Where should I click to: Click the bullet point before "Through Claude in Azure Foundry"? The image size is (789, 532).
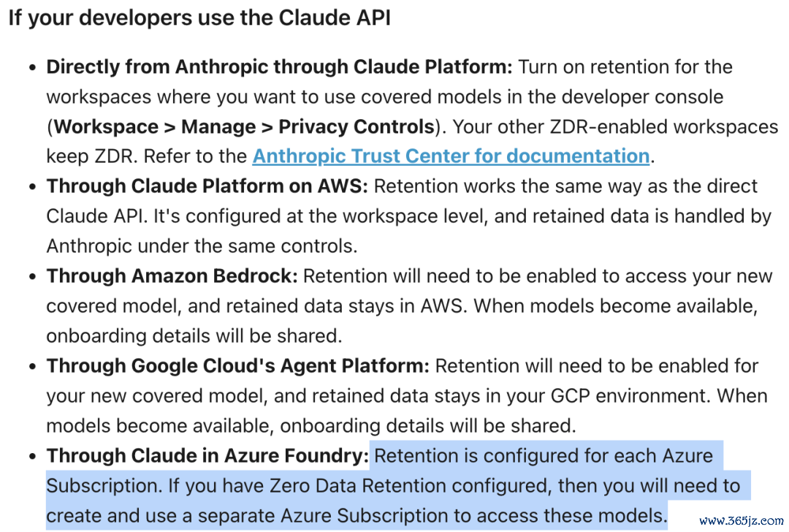click(x=33, y=457)
